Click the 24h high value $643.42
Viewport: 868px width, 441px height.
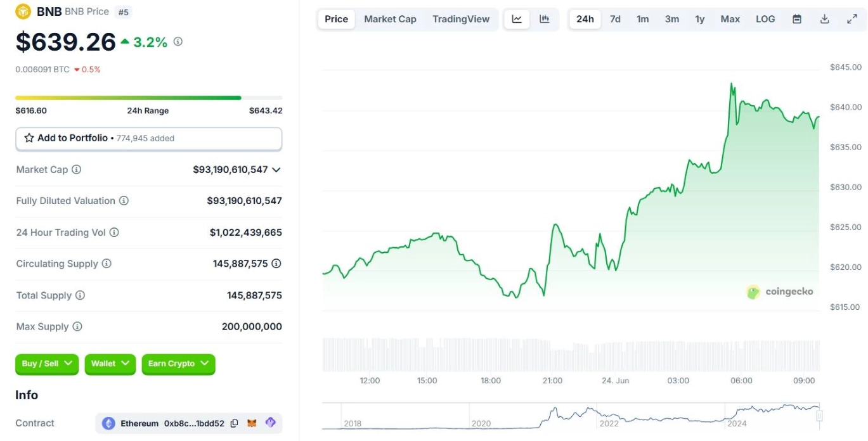(266, 111)
